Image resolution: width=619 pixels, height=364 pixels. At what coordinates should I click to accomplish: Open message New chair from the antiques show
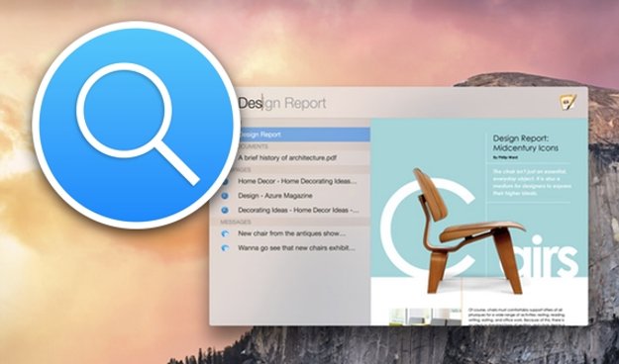click(292, 233)
